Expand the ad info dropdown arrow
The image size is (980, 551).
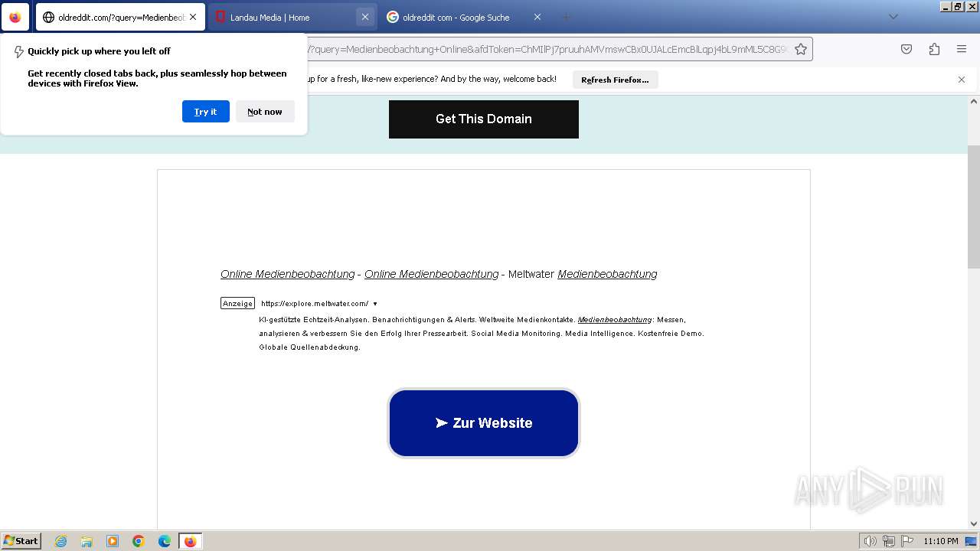click(x=375, y=304)
